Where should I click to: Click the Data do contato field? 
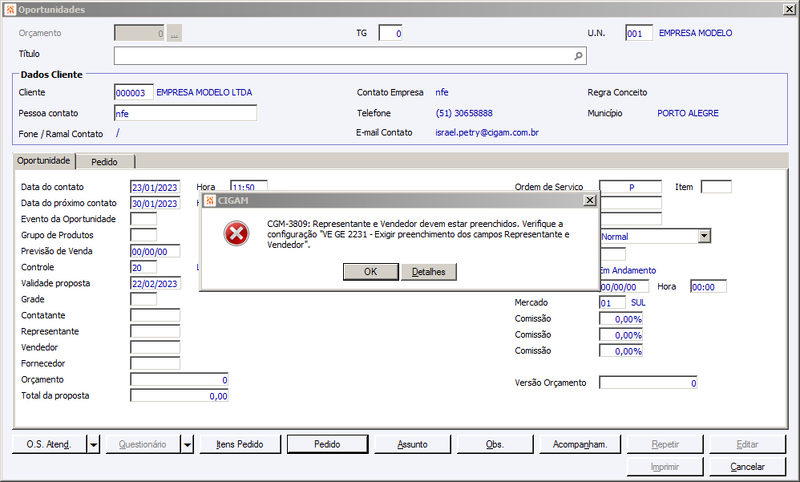click(155, 187)
